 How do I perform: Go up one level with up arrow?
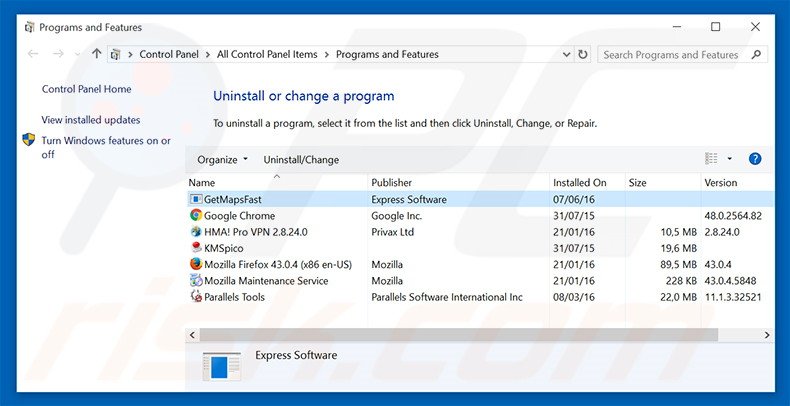click(97, 53)
